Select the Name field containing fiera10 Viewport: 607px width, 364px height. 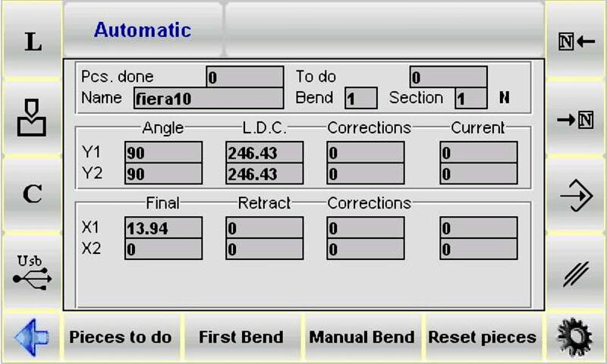[209, 99]
